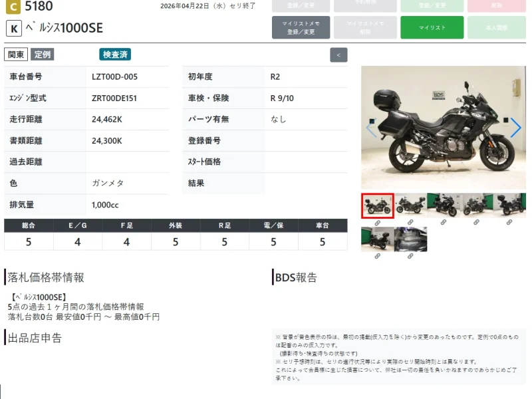
Task: Click the '登録番号' row label
Action: click(x=204, y=140)
